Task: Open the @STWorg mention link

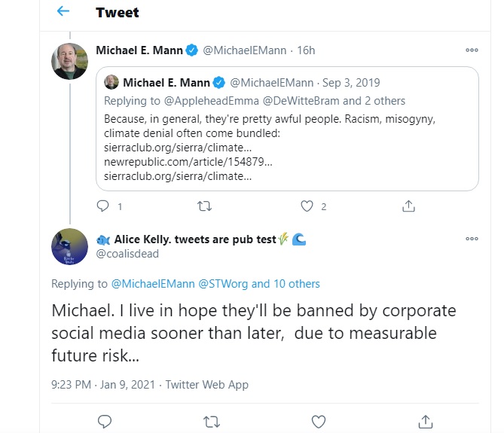Action: [223, 284]
